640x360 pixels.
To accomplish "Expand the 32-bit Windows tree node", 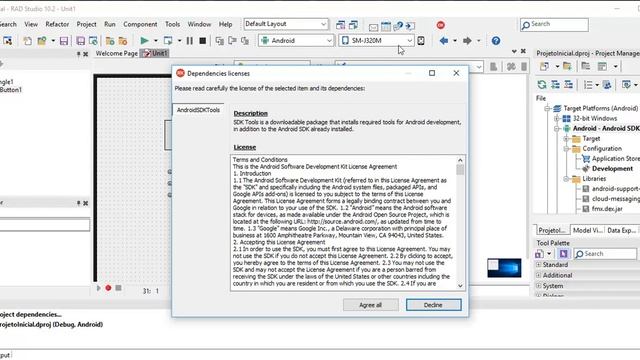I will 556,118.
